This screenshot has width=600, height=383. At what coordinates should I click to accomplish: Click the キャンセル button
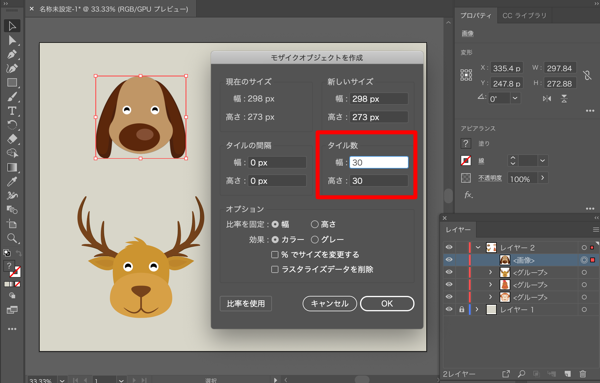[x=329, y=303]
